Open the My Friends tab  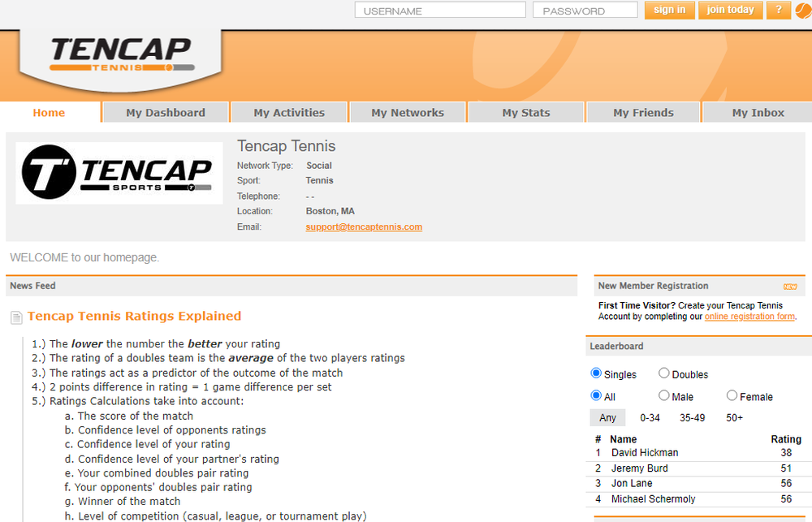(642, 112)
